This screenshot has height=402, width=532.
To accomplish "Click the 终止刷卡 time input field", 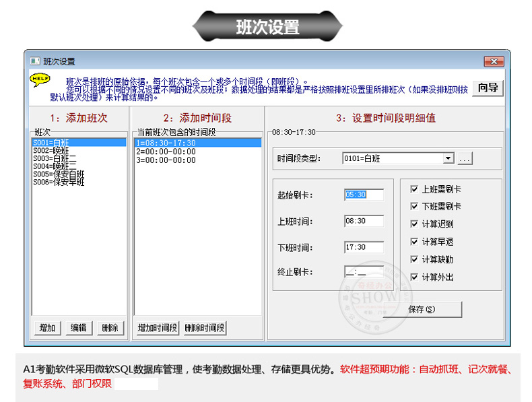I will 364,272.
